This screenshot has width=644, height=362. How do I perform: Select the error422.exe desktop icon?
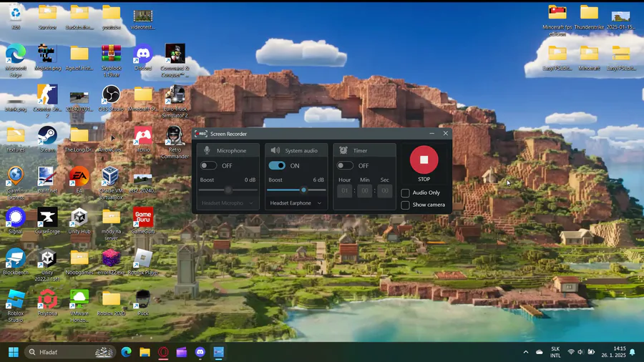[x=112, y=261]
